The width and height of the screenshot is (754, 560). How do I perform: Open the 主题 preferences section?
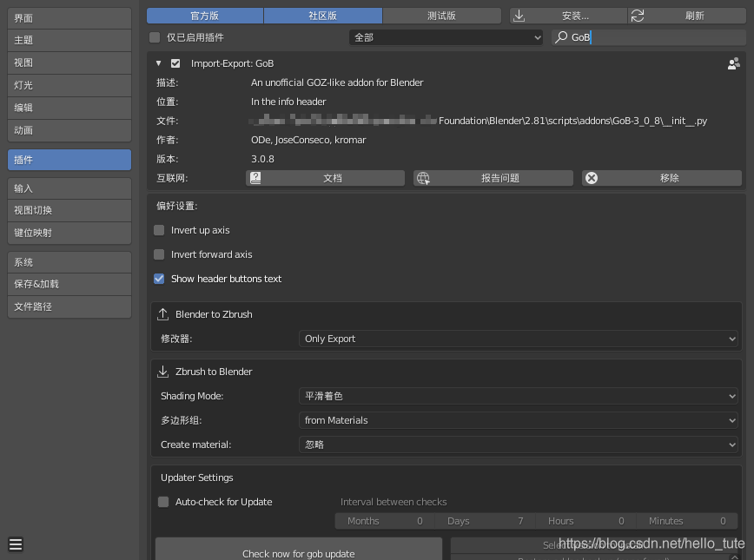click(x=69, y=41)
